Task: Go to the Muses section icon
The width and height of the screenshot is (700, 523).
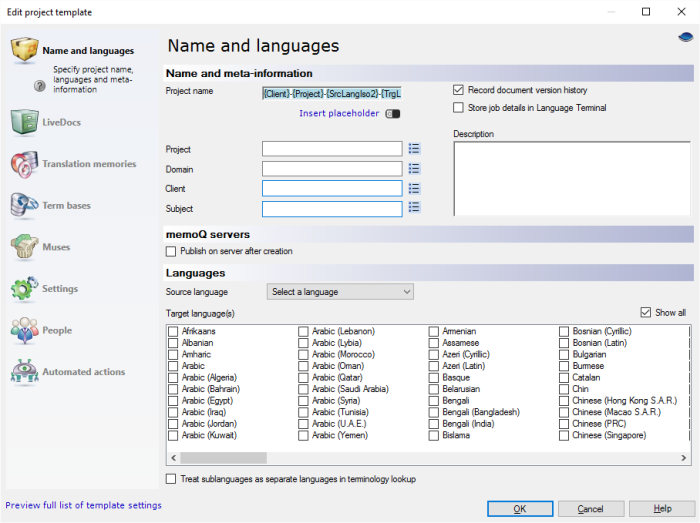Action: point(24,247)
